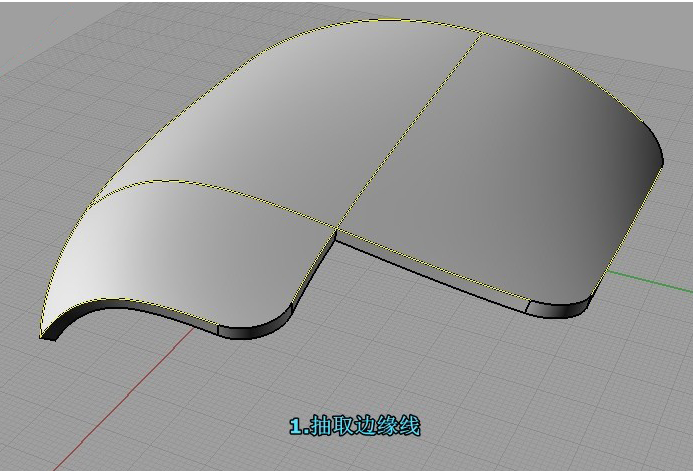
Task: Pick the yellow center edge dividing left and right surfaces
Action: [409, 132]
